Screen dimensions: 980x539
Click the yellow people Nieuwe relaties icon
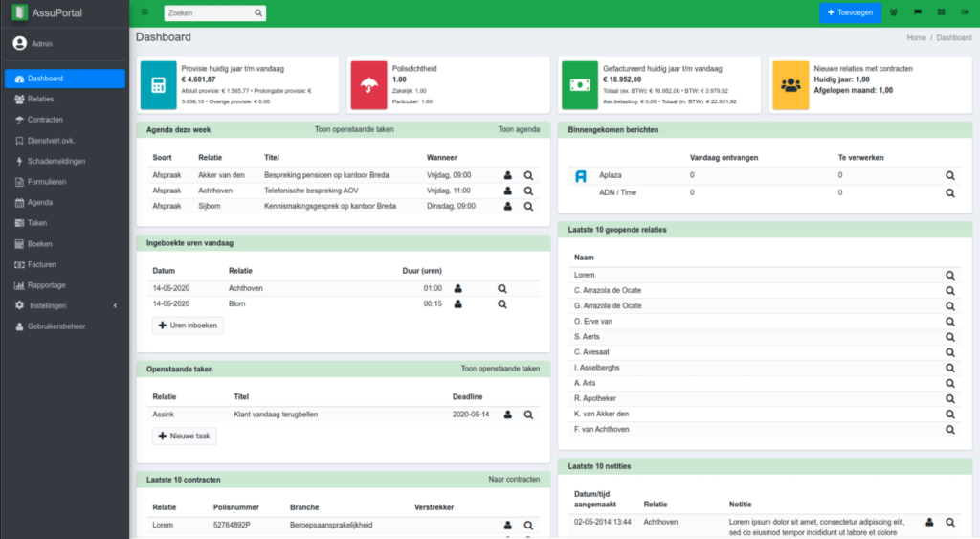click(791, 85)
